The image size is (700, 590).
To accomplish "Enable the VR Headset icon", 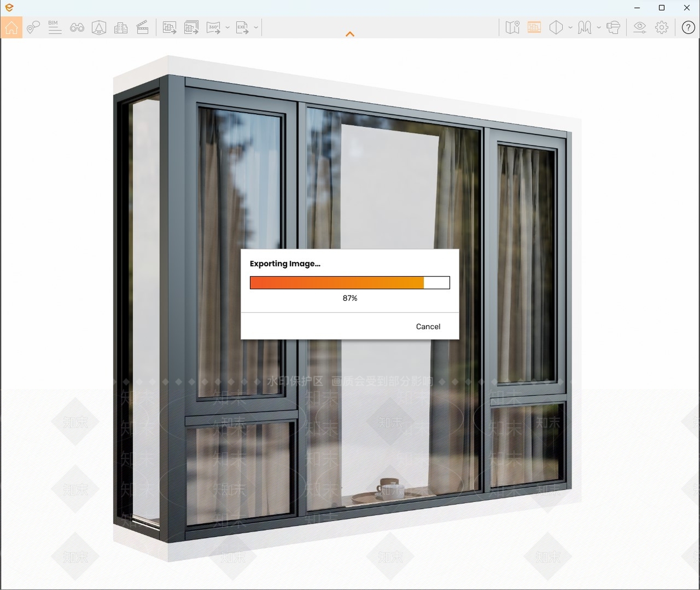I will pyautogui.click(x=613, y=28).
